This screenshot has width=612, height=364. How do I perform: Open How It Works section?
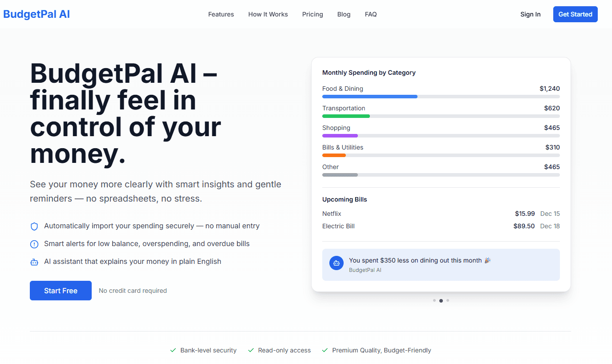tap(268, 14)
